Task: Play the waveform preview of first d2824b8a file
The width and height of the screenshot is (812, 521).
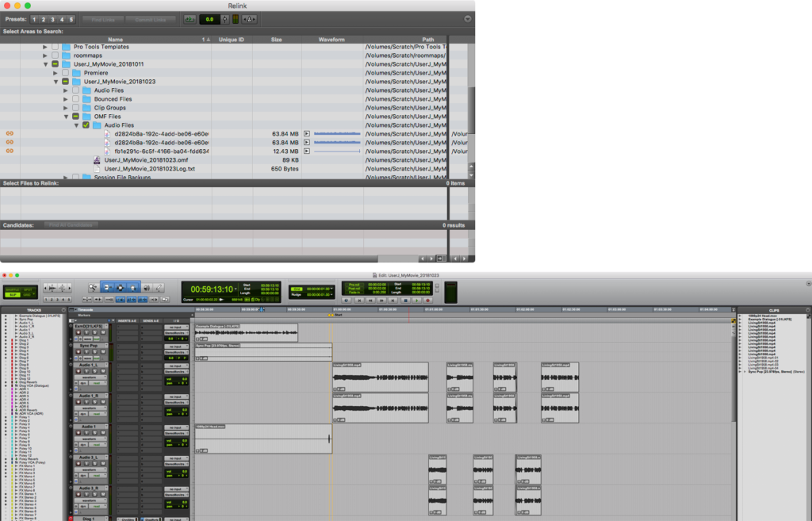Action: point(307,133)
